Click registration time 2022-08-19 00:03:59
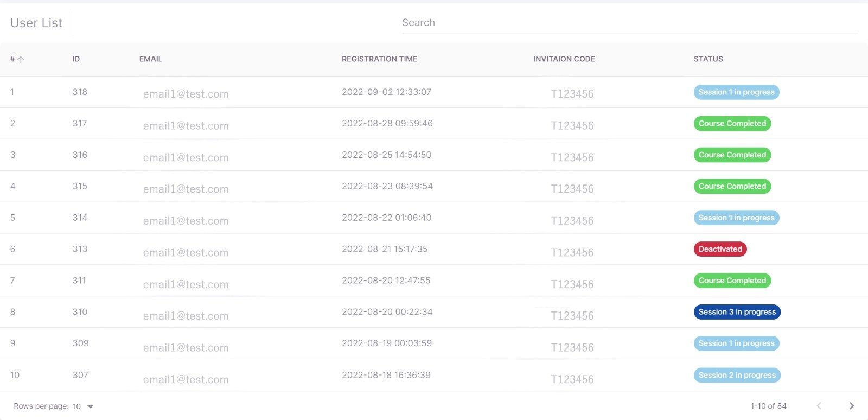The height and width of the screenshot is (420, 868). click(387, 343)
